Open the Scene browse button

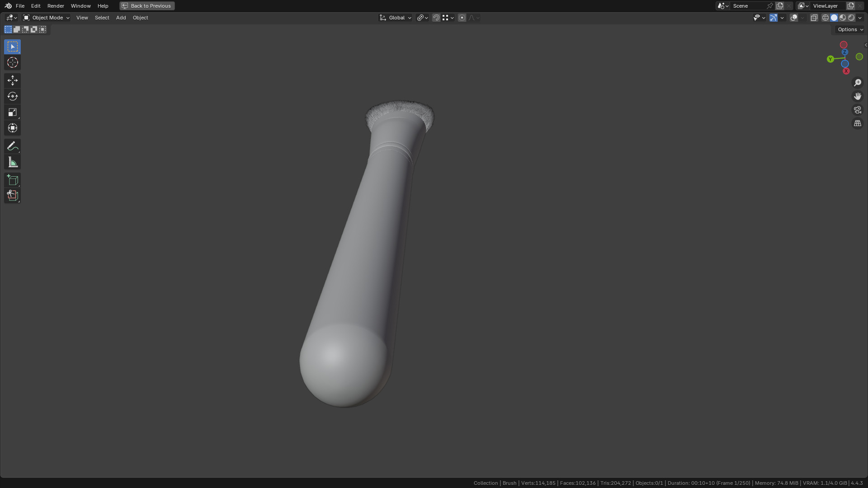722,6
